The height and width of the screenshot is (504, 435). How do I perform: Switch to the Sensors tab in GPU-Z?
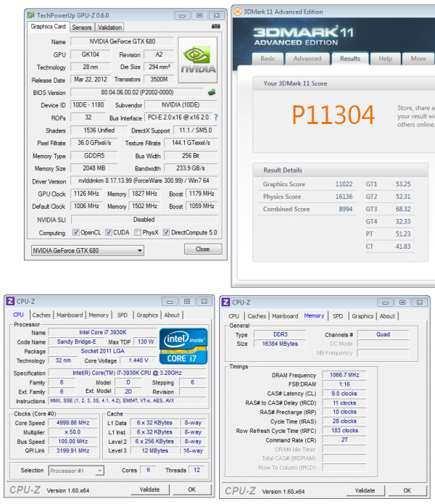82,28
